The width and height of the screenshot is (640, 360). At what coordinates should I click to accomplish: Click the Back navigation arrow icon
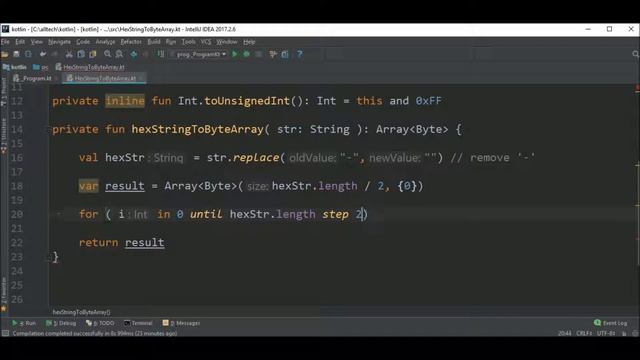134,54
